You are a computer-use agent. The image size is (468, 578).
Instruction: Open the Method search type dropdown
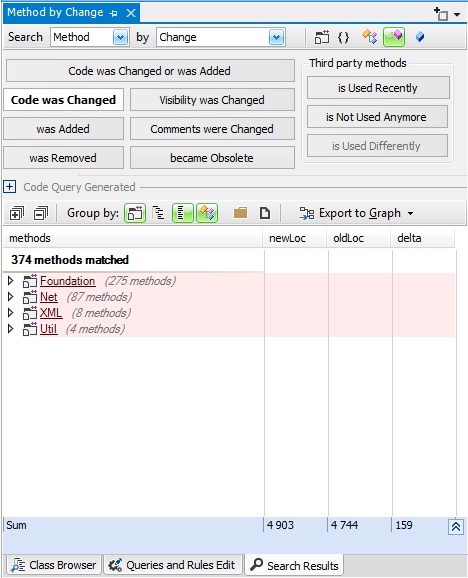pos(120,37)
